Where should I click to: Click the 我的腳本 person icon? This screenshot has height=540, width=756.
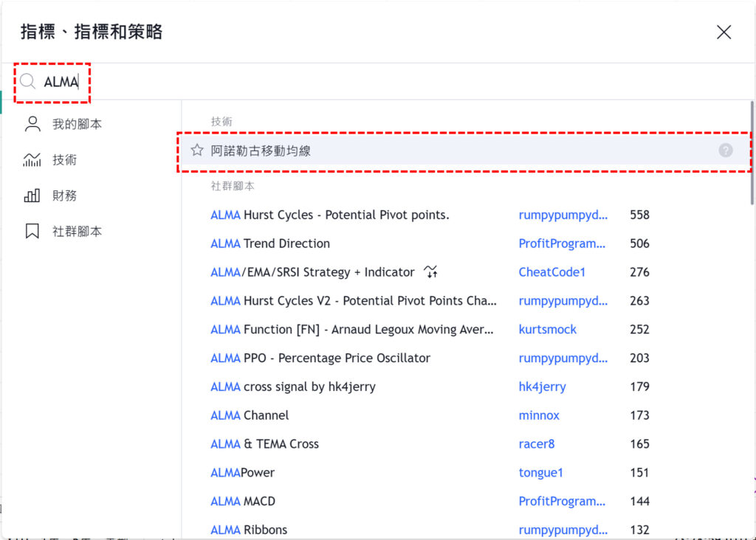coord(32,124)
